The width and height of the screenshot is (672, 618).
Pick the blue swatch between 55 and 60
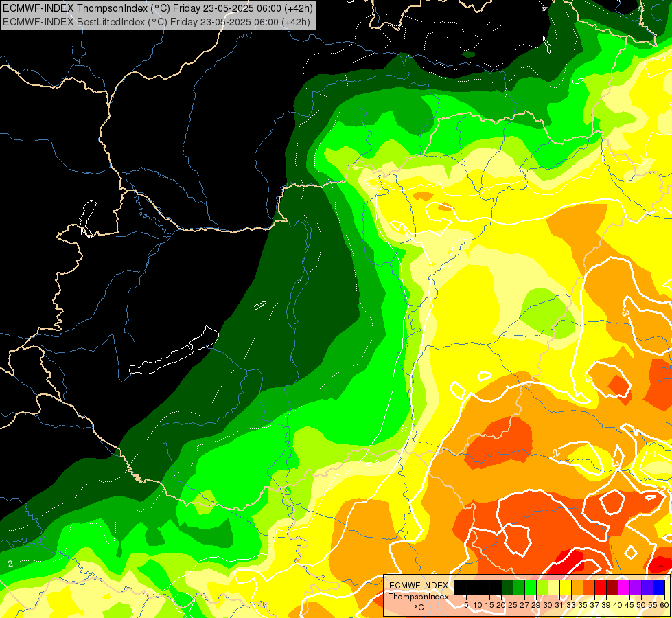[x=659, y=587]
